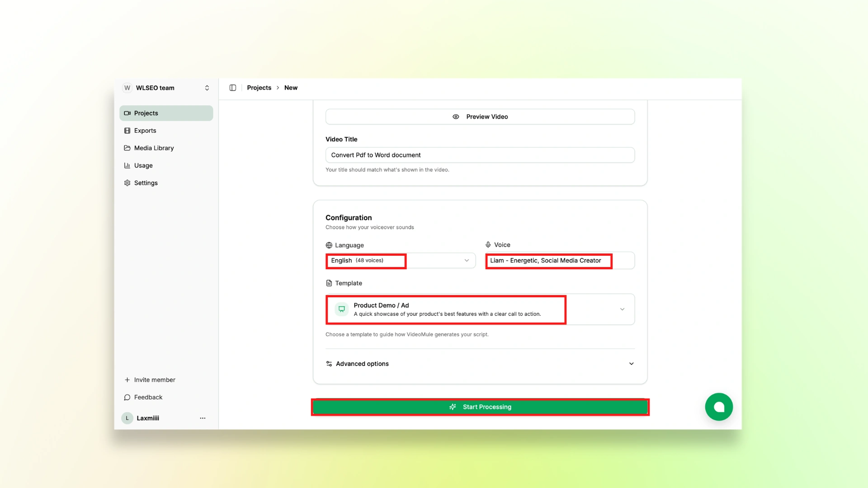Click the Laxmiiii user avatar
868x488 pixels.
coord(127,418)
